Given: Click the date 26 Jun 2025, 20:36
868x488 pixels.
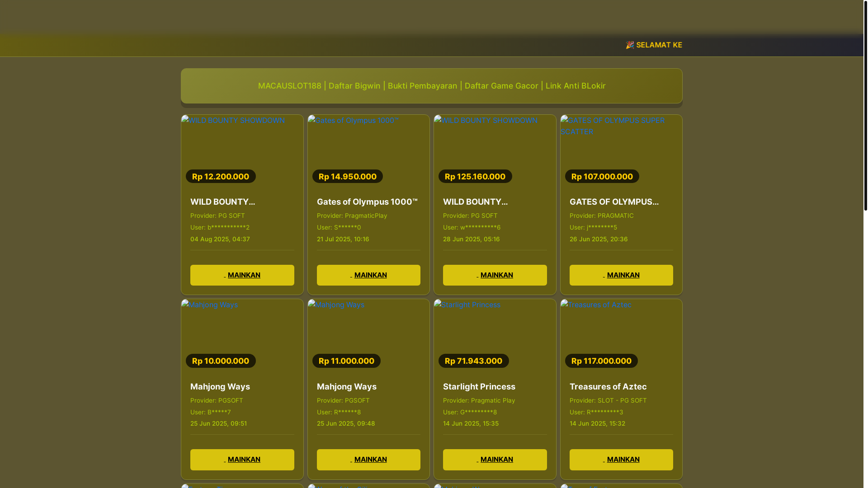Looking at the screenshot, I should [x=599, y=239].
